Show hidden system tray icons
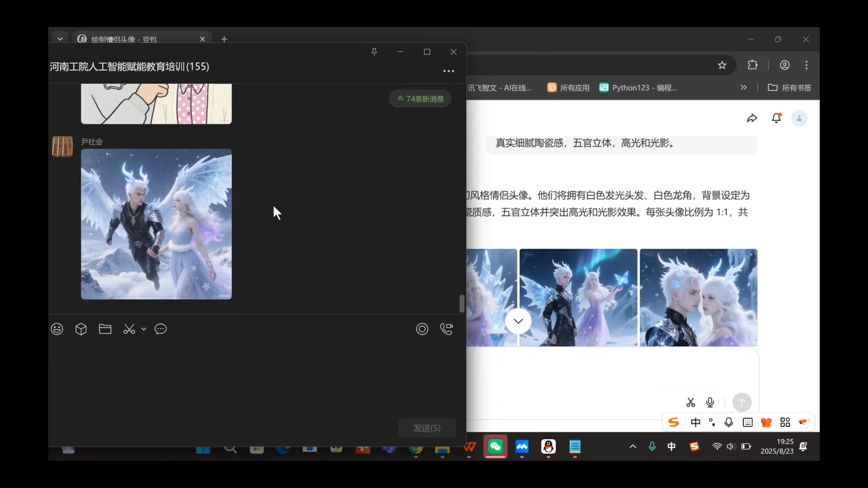 (633, 447)
